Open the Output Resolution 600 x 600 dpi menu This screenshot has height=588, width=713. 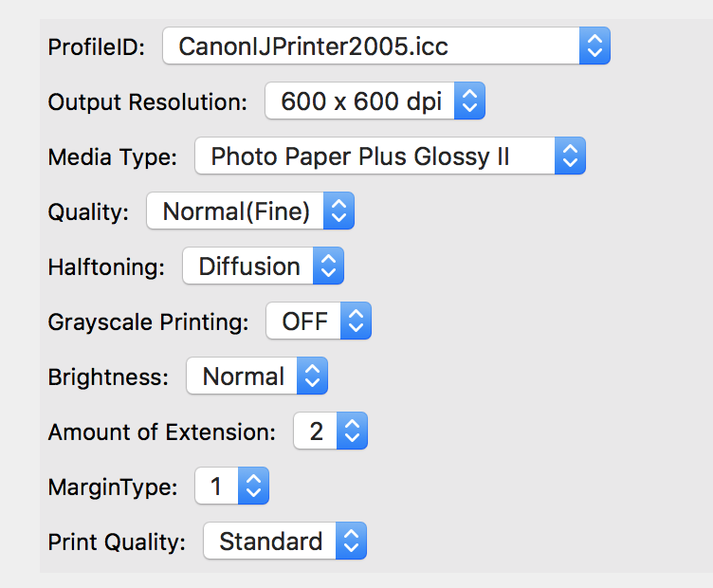coord(360,101)
